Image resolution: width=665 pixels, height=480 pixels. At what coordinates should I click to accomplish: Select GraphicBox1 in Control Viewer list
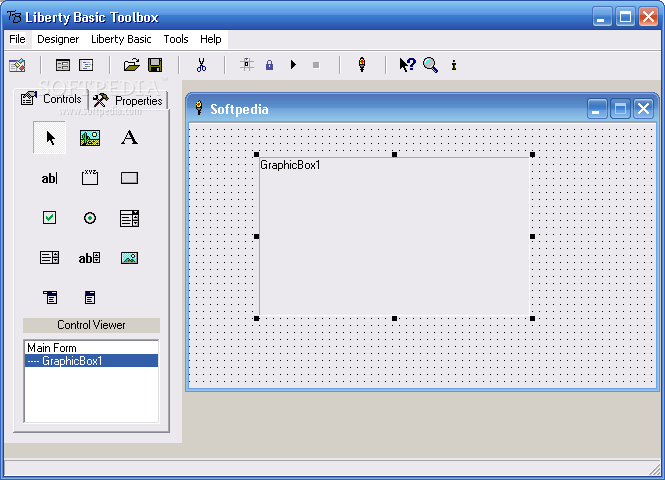click(92, 361)
